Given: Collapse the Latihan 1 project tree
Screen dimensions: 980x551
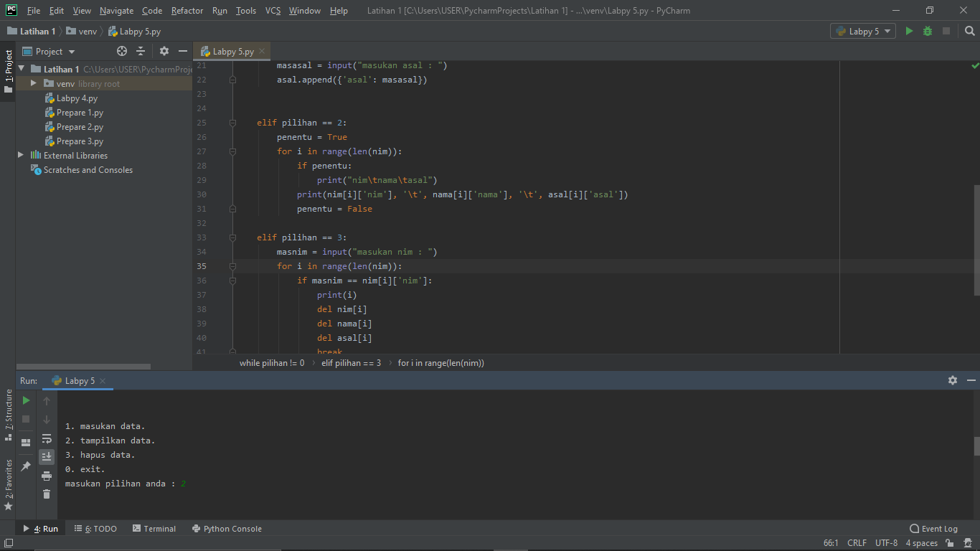Looking at the screenshot, I should click(x=22, y=69).
